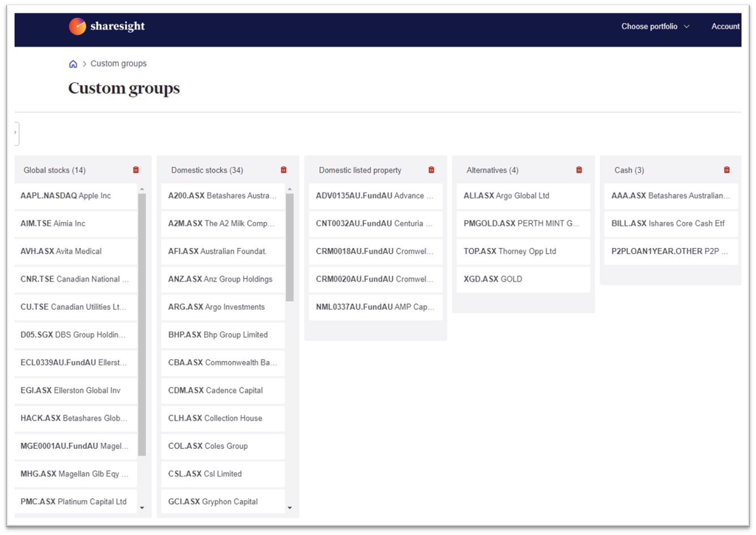Viewport: 756px width, 535px height.
Task: Expand the Choose portfolio chevron
Action: point(686,26)
